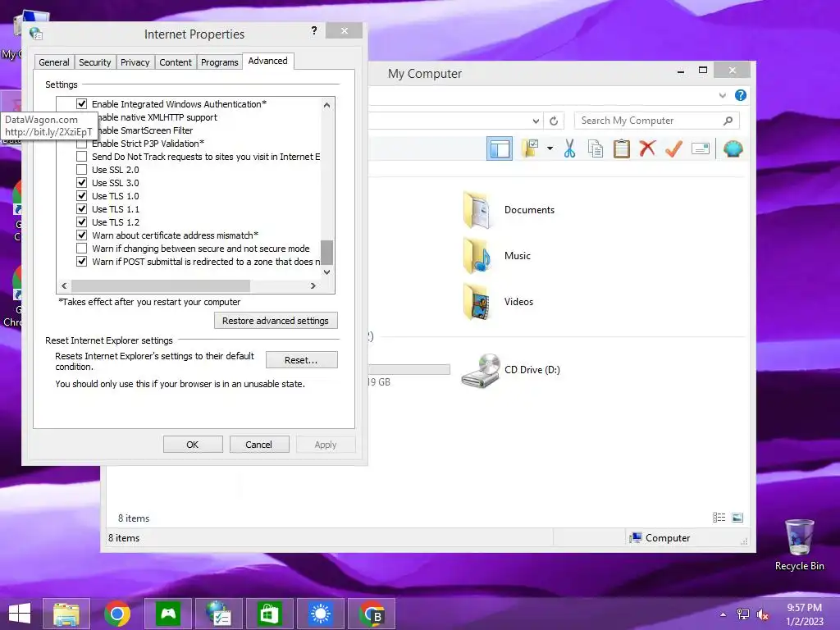Confirm with the OK button

click(193, 445)
